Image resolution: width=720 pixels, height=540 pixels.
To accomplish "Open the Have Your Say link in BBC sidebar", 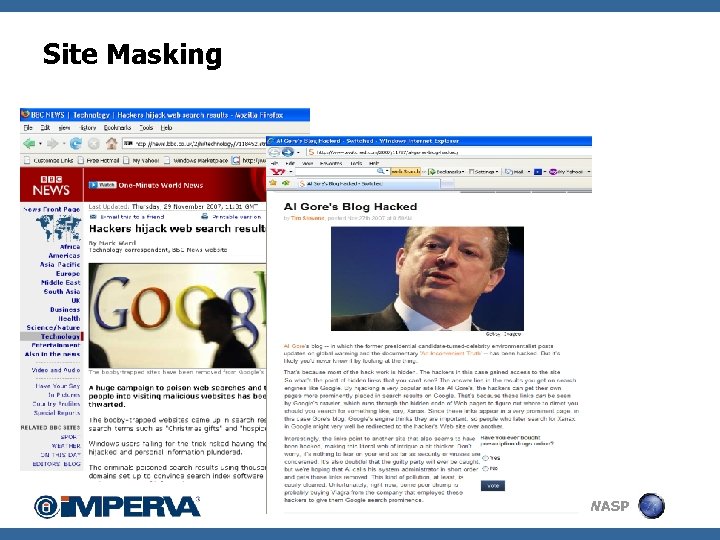I will pos(58,386).
